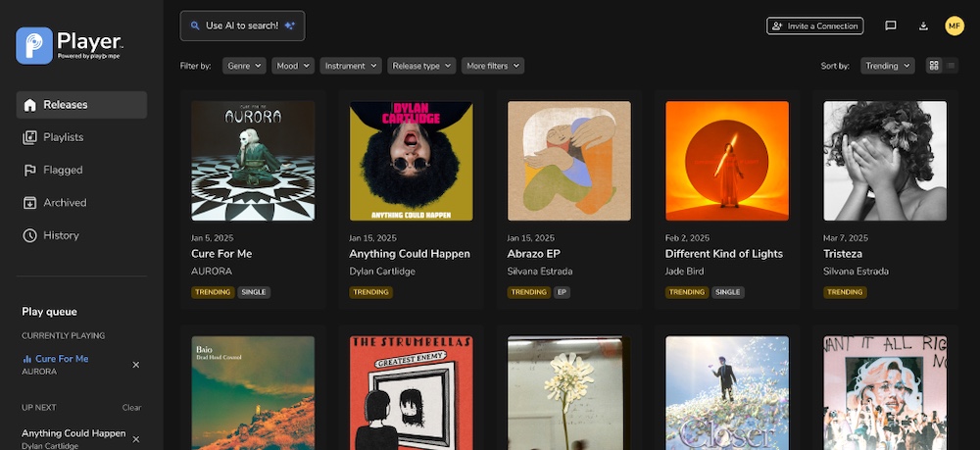980x450 pixels.
Task: Remove Anything Could Happen from queue
Action: pyautogui.click(x=136, y=439)
